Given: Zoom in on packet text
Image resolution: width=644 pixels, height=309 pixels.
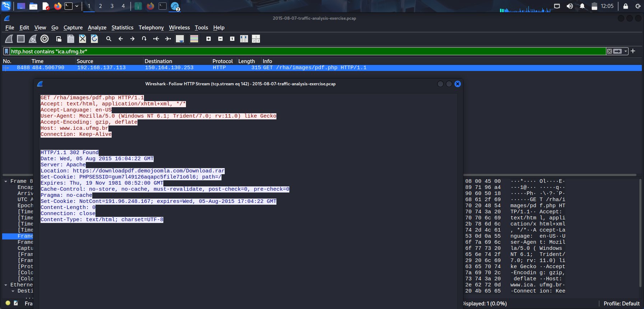Looking at the screenshot, I should pos(209,39).
